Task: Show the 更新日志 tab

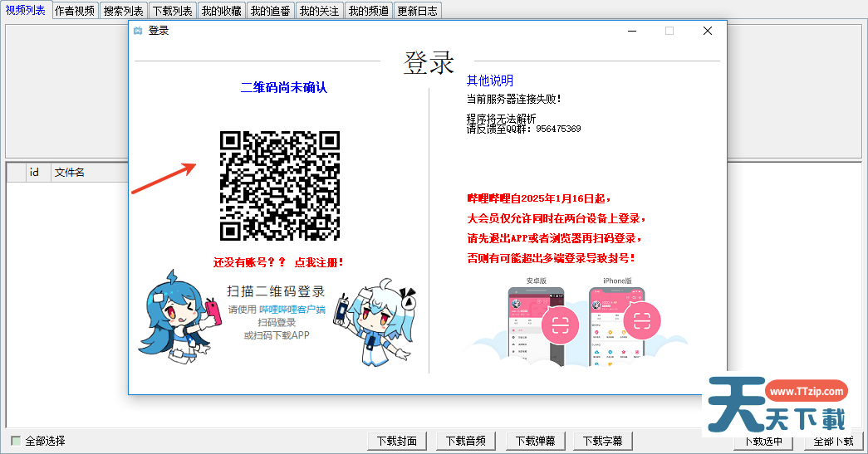Action: 418,11
